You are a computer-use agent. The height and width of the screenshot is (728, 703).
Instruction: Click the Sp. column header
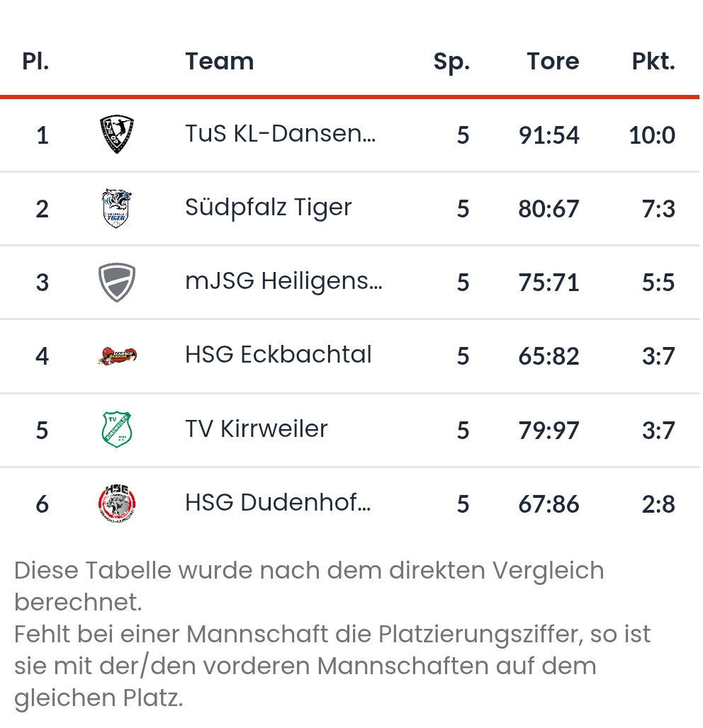[451, 62]
